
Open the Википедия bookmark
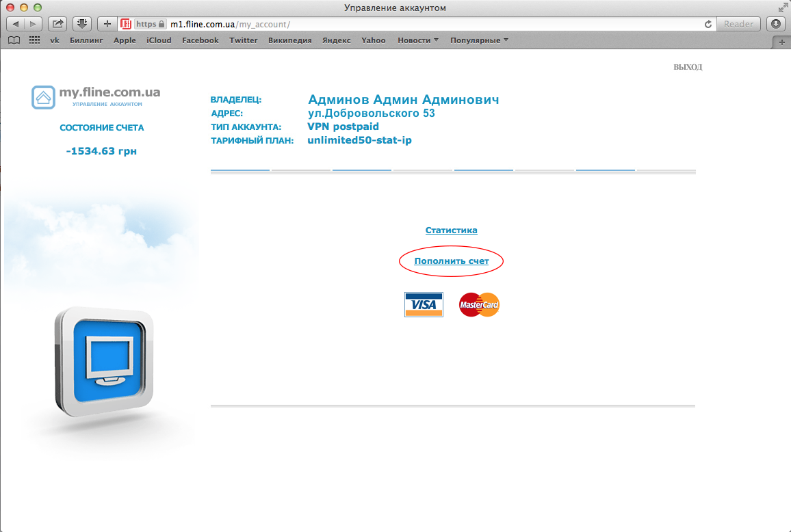pyautogui.click(x=289, y=40)
